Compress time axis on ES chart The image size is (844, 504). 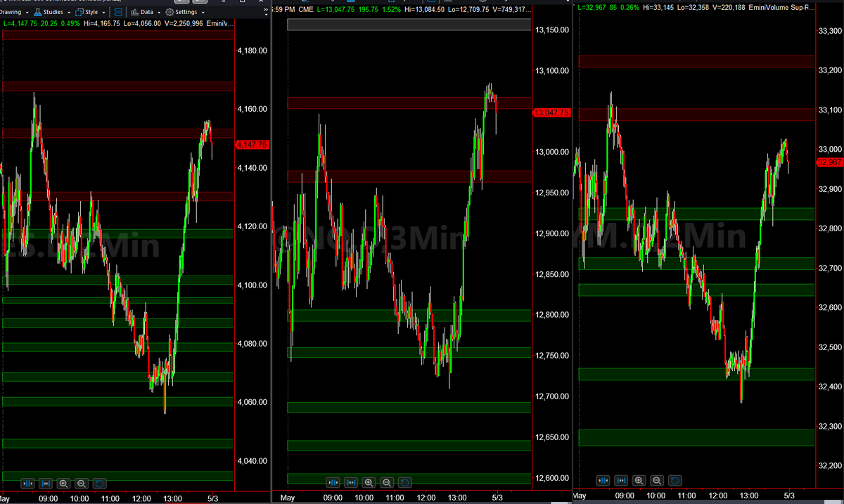(x=28, y=483)
